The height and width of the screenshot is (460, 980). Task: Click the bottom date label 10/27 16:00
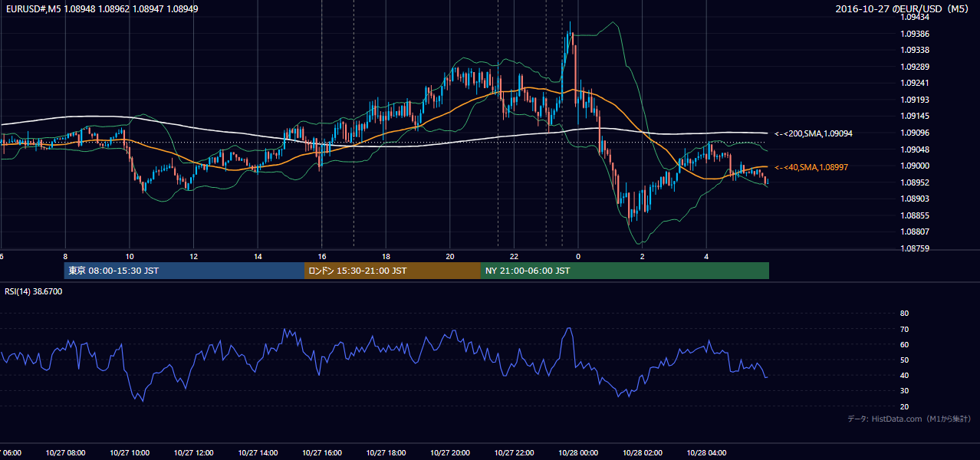(321, 453)
